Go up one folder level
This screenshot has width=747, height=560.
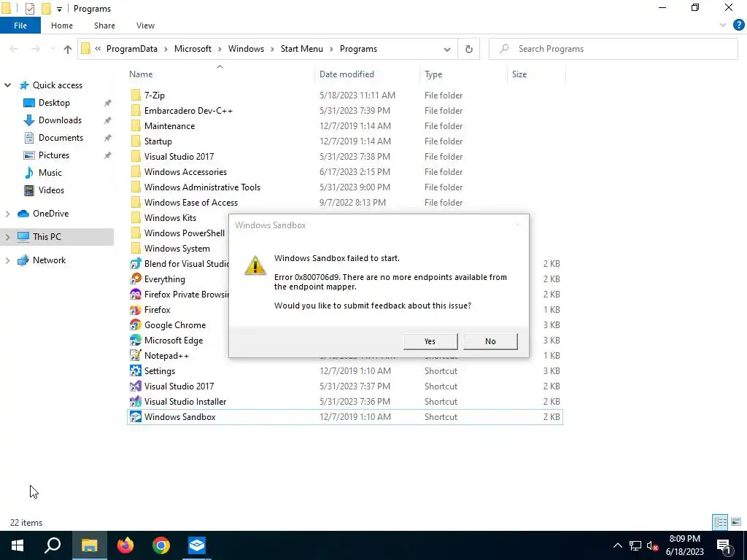(68, 49)
